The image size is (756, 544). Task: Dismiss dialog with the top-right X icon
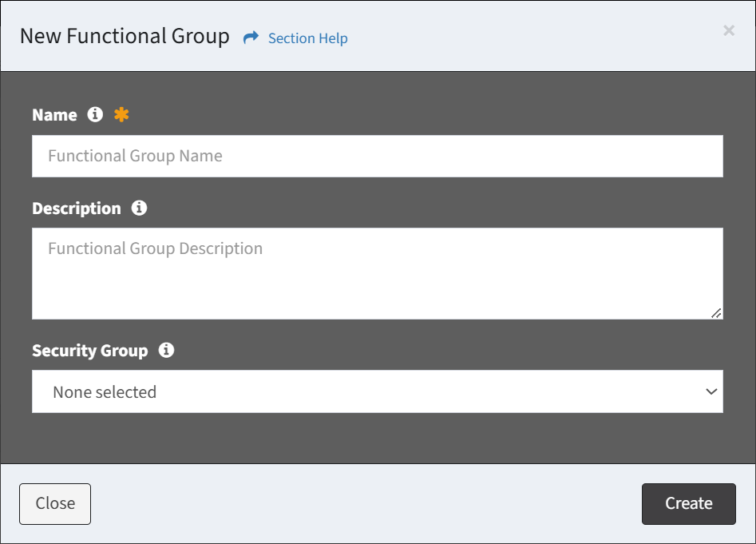(x=729, y=30)
